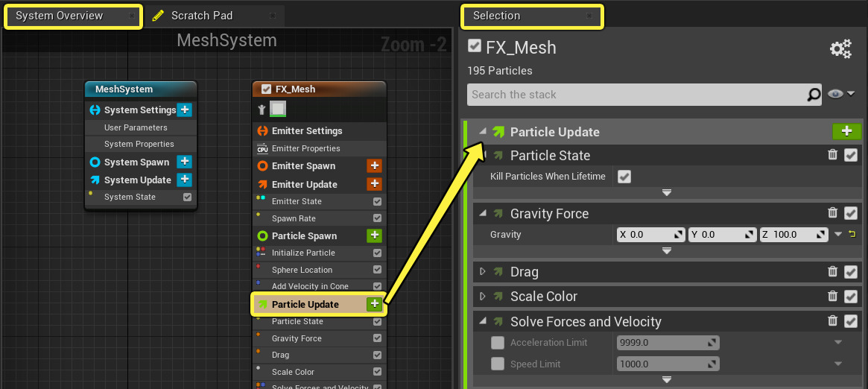Switch to the Scratch Pad tab
868x389 pixels.
[201, 16]
